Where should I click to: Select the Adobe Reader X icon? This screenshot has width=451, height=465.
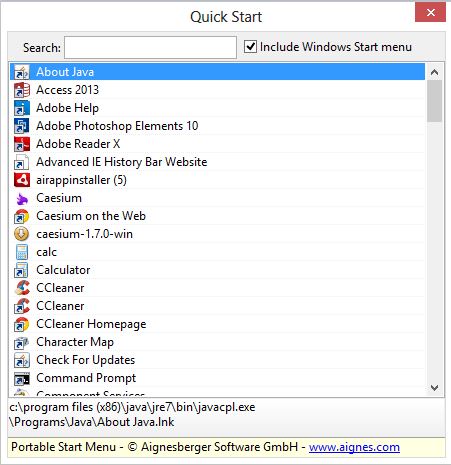coord(22,144)
